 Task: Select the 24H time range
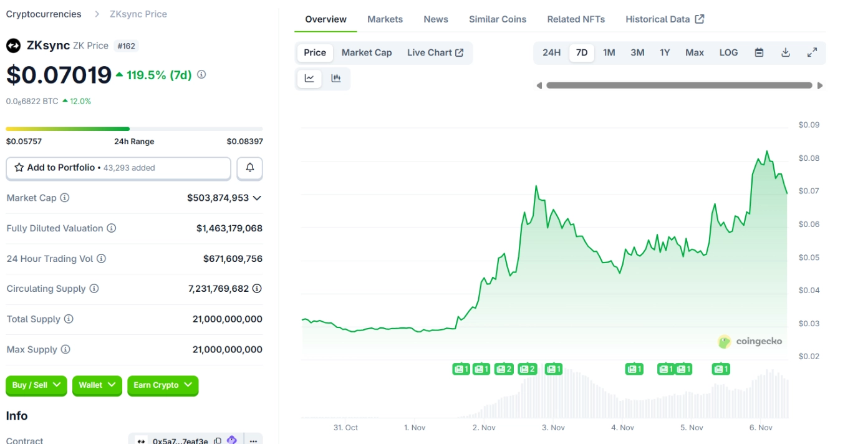[551, 53]
